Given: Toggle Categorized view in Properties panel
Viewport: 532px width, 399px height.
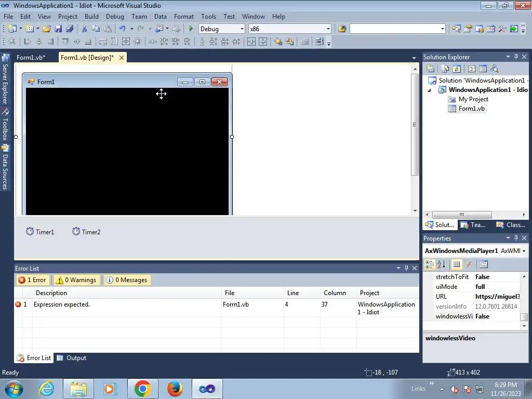Looking at the screenshot, I should point(430,264).
